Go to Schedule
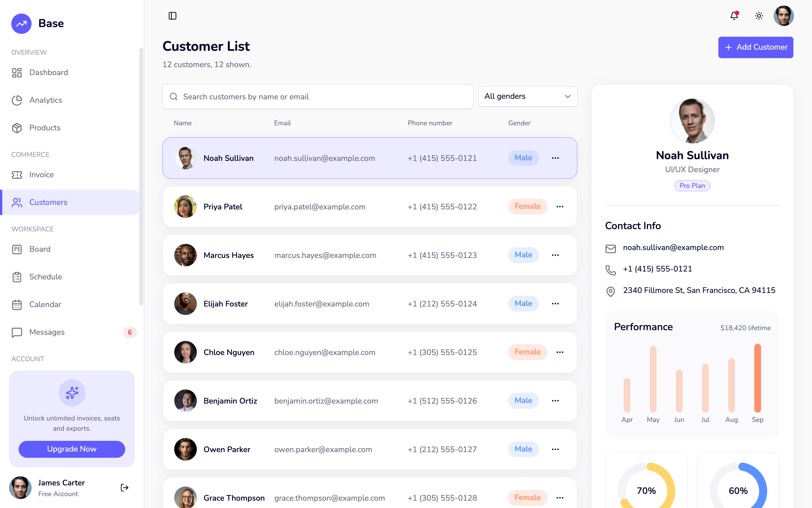Screen dimensions: 812x508 click(x=70, y=277)
